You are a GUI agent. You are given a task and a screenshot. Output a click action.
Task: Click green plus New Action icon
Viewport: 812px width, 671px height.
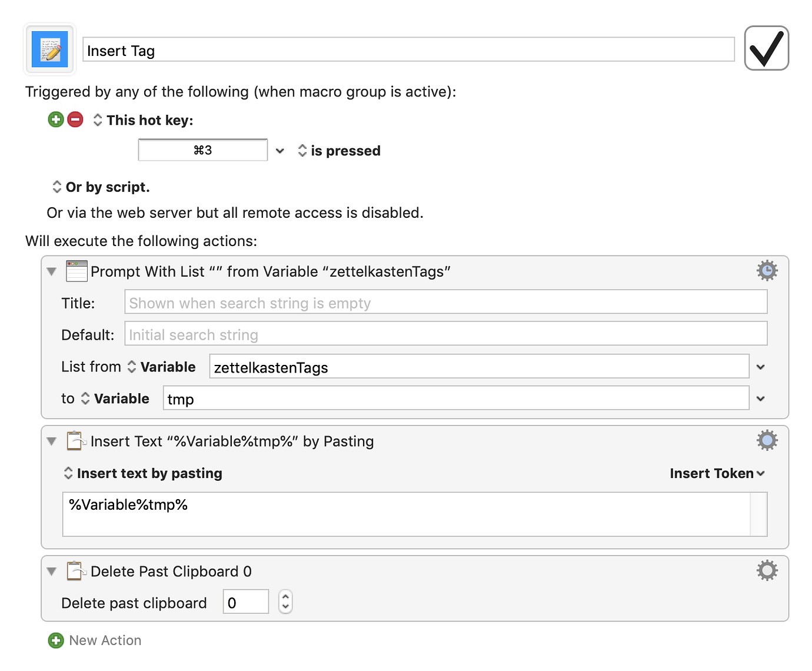click(56, 640)
